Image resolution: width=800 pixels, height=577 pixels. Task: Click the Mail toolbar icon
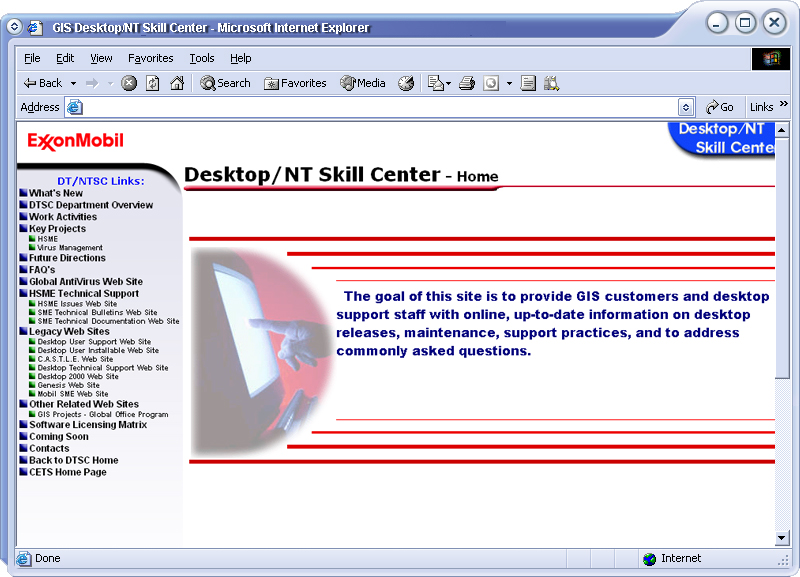(x=436, y=83)
